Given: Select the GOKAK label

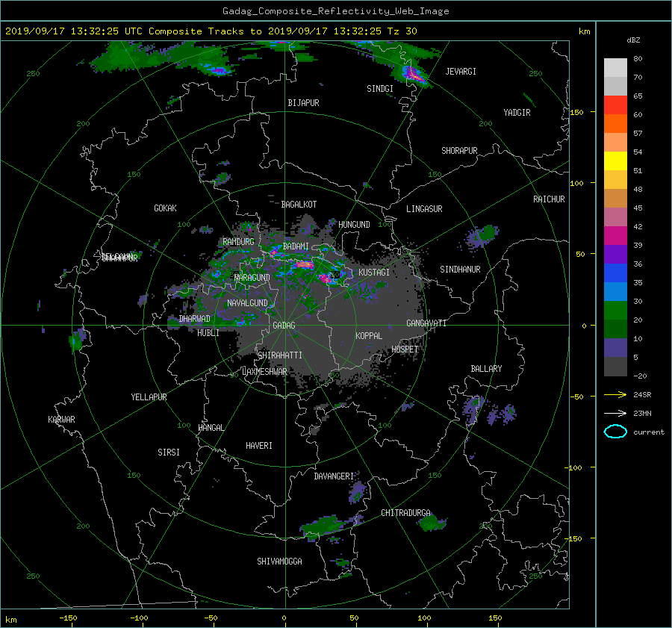Looking at the screenshot, I should coord(166,208).
